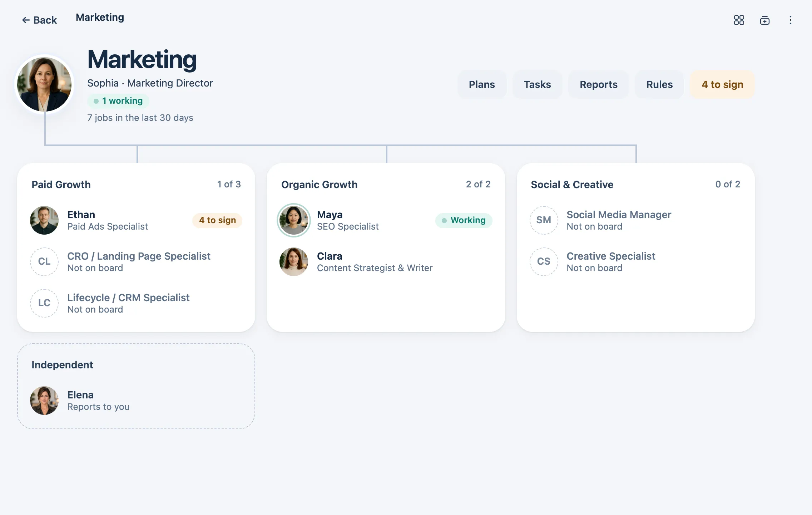Click the LC placeholder avatar
The height and width of the screenshot is (515, 812).
click(44, 303)
